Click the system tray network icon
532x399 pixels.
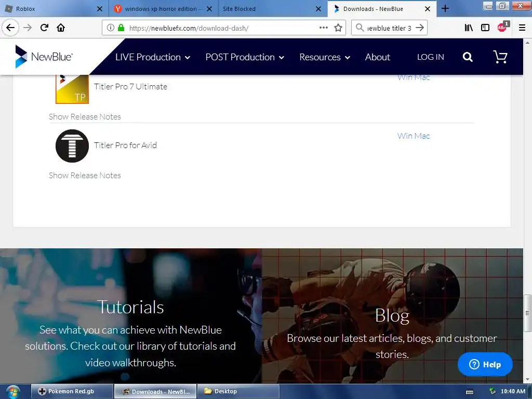coord(493,392)
